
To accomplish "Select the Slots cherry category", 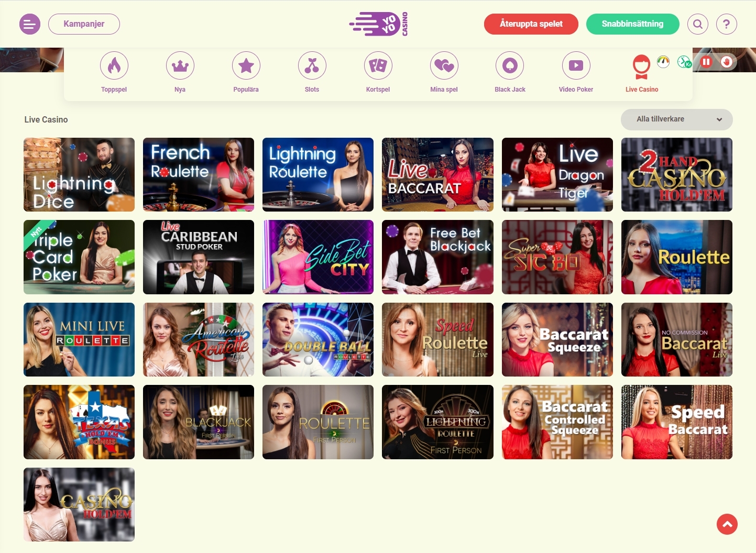I will click(312, 66).
